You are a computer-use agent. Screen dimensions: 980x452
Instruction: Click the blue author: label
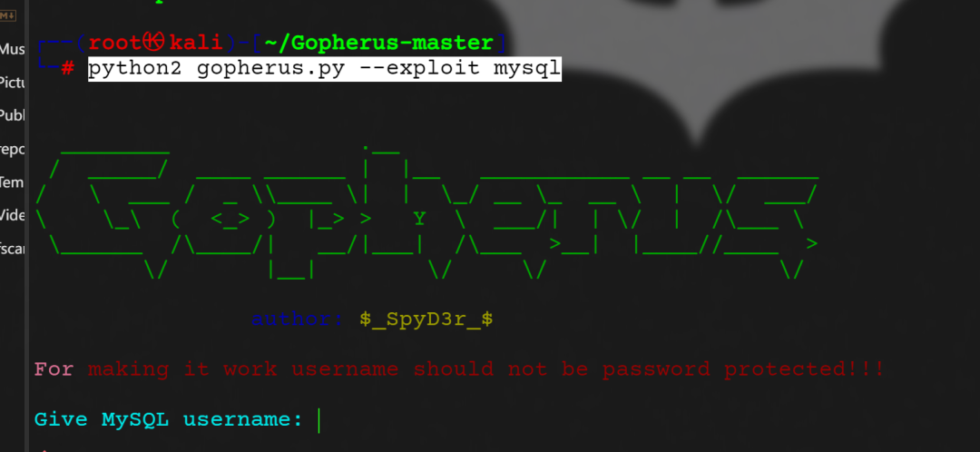point(297,319)
